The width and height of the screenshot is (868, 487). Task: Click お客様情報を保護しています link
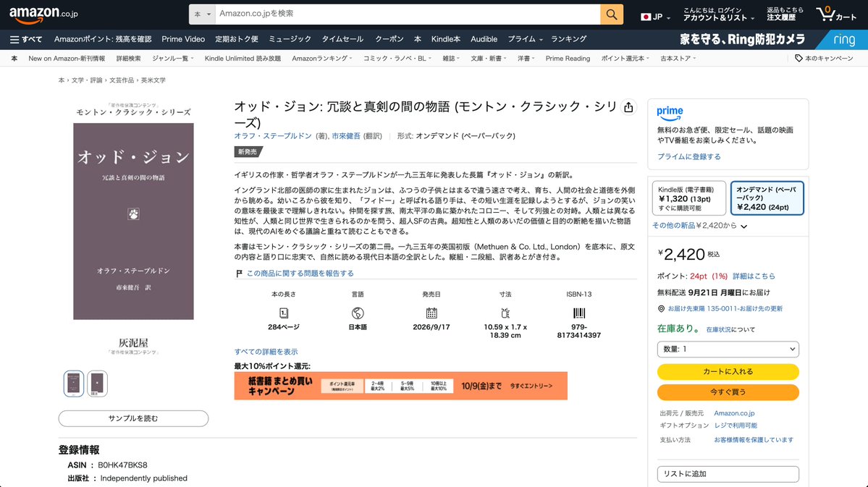coord(754,440)
